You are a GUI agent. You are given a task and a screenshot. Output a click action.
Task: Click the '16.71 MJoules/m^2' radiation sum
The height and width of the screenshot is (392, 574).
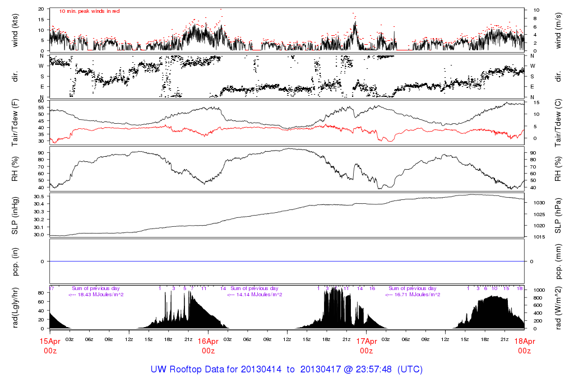click(417, 295)
